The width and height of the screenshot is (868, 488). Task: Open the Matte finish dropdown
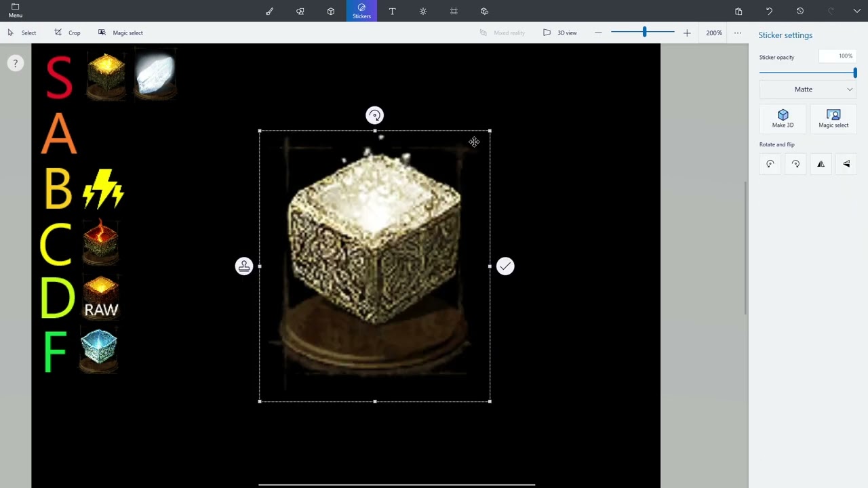(x=808, y=89)
